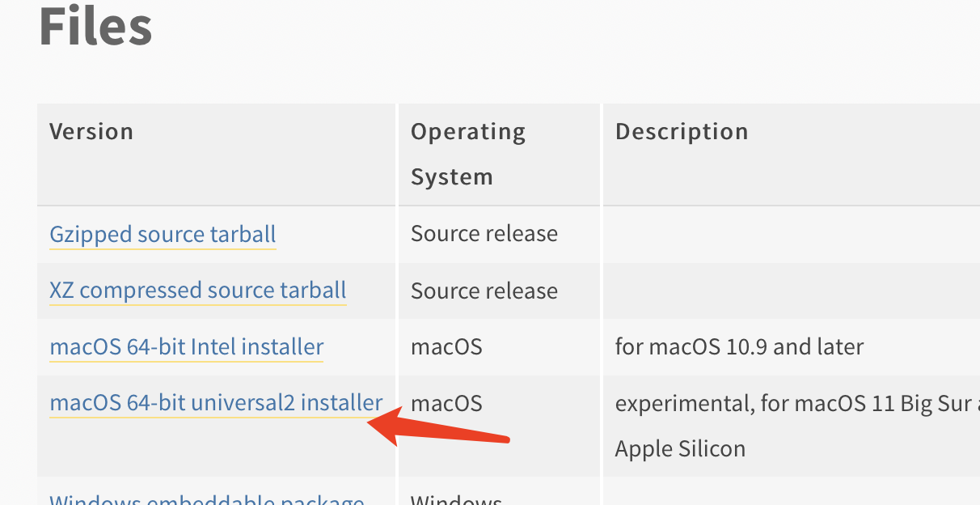
Task: Select Source release cell in Gzipped row
Action: [x=484, y=234]
